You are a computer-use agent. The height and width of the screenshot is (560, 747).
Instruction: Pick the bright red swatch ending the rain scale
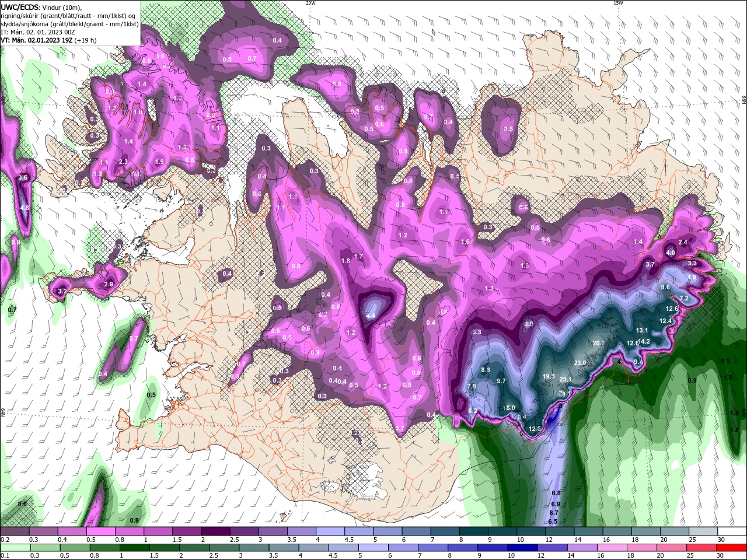point(731,548)
